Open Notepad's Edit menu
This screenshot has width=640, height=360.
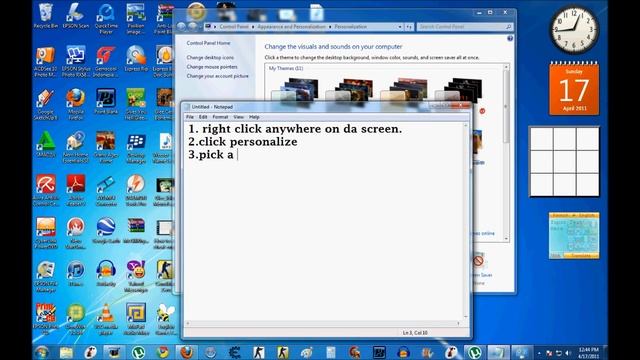203,117
